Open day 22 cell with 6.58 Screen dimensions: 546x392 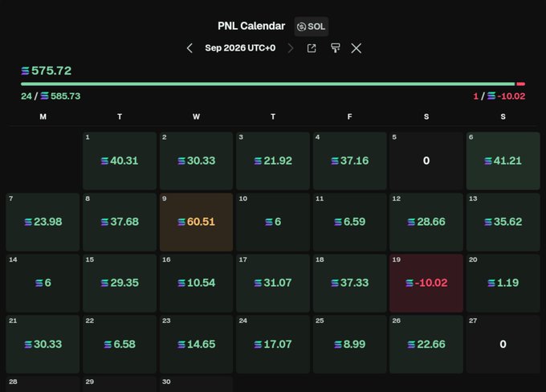click(x=120, y=345)
